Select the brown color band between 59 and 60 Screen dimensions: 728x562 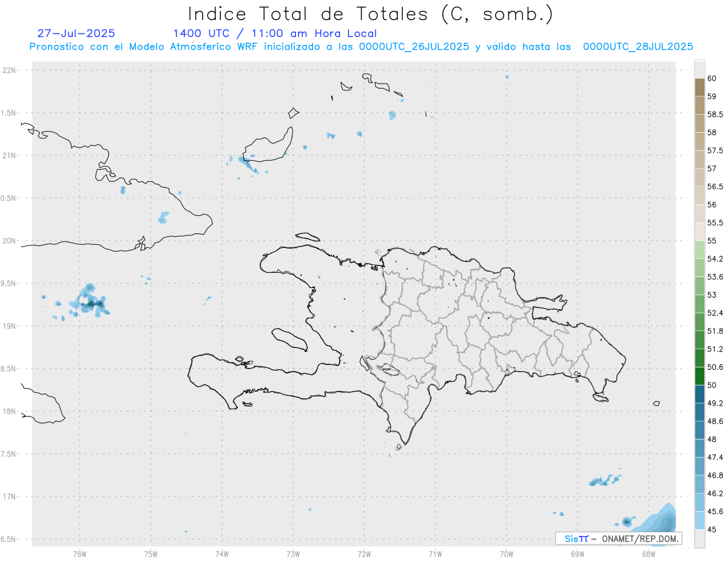tap(699, 87)
